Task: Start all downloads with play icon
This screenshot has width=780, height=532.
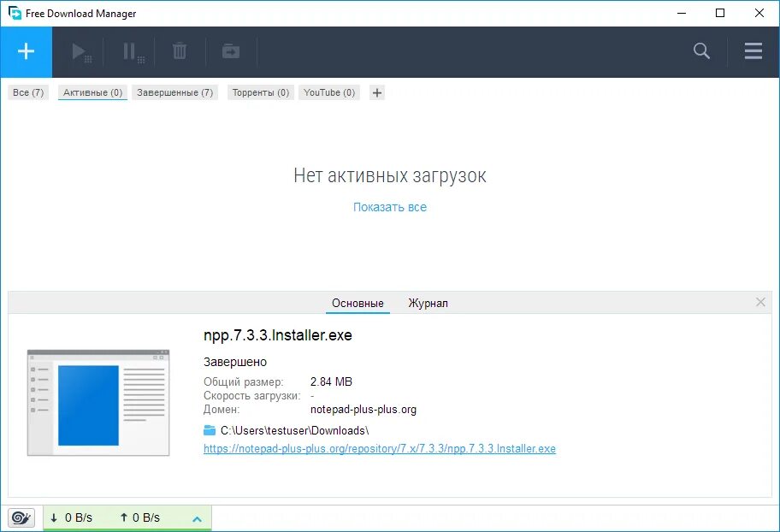Action: 81,52
